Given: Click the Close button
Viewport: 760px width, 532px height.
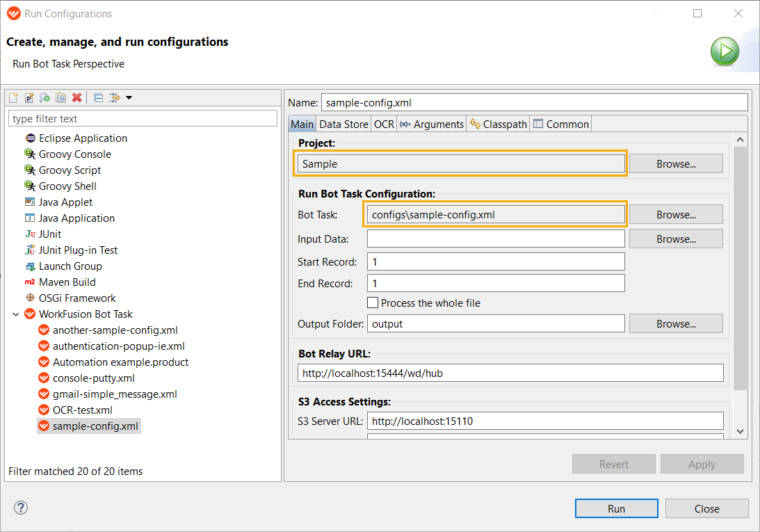Looking at the screenshot, I should pyautogui.click(x=706, y=509).
